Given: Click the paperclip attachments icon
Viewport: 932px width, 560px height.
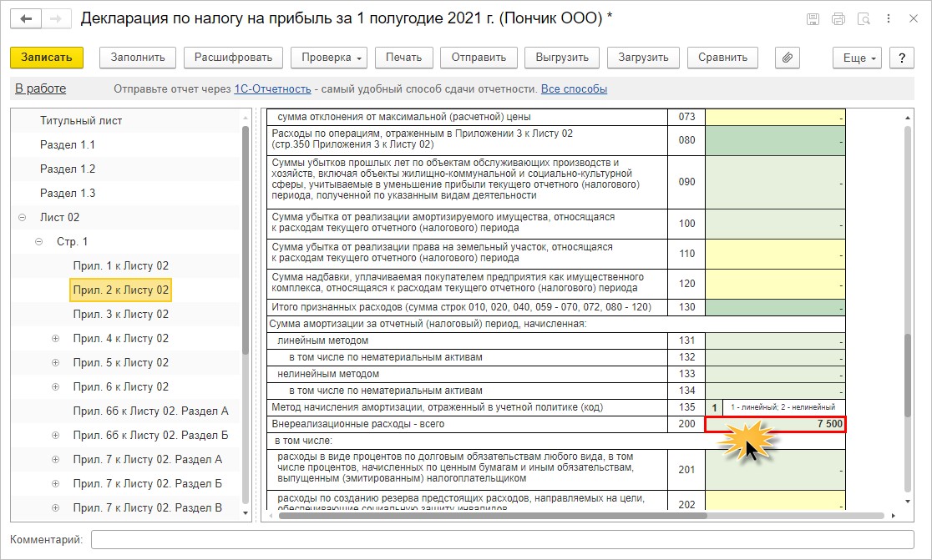Looking at the screenshot, I should 787,58.
